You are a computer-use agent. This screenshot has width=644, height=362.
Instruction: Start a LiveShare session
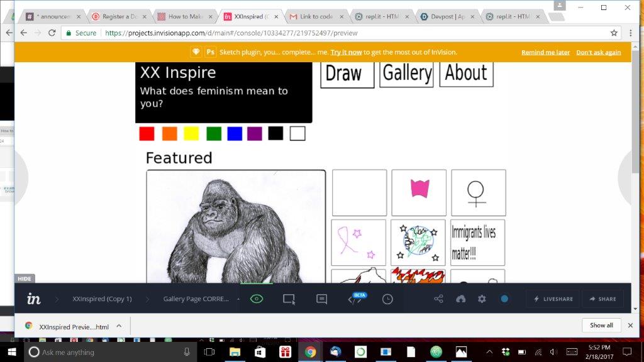553,299
